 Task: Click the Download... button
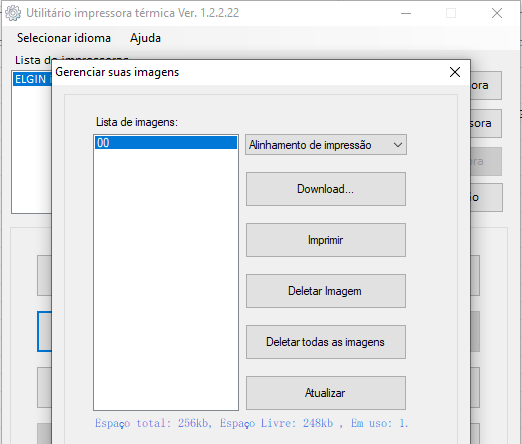[x=326, y=189]
